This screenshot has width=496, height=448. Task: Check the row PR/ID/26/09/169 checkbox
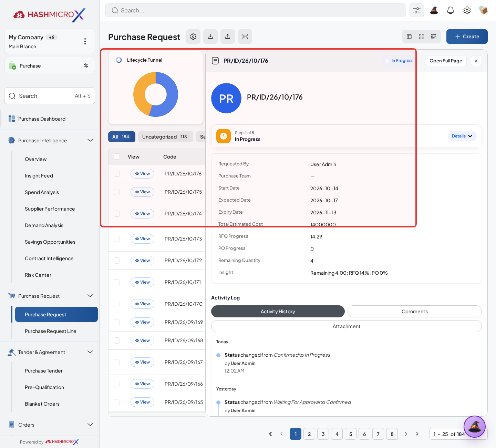pos(117,322)
